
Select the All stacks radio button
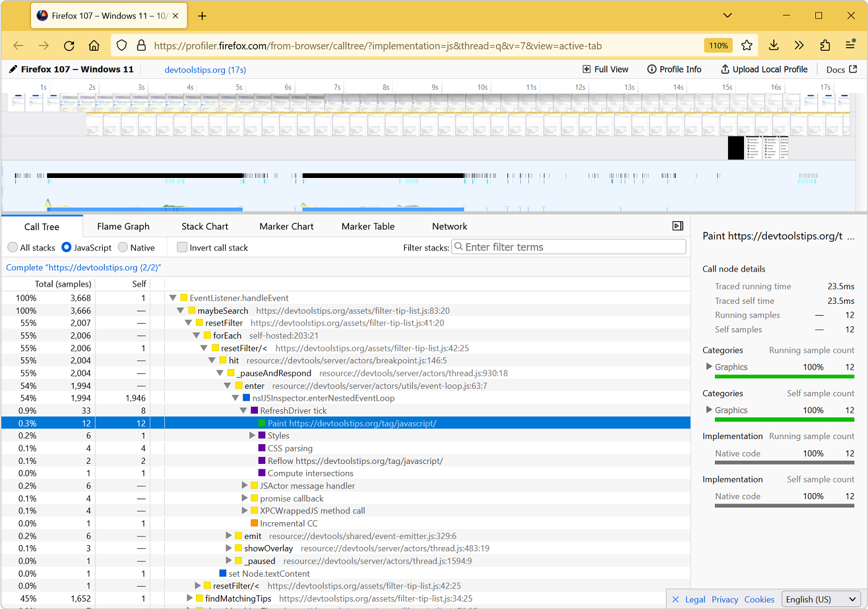[12, 247]
